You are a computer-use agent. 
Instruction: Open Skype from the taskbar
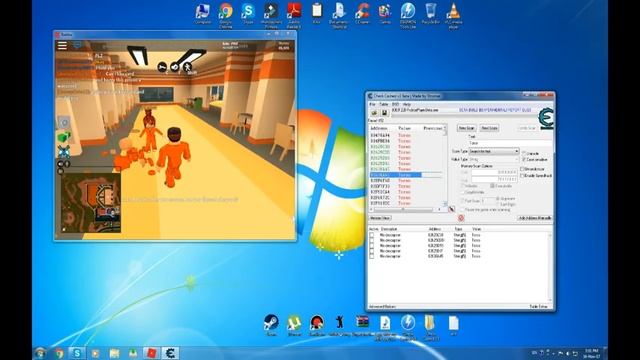tap(77, 353)
